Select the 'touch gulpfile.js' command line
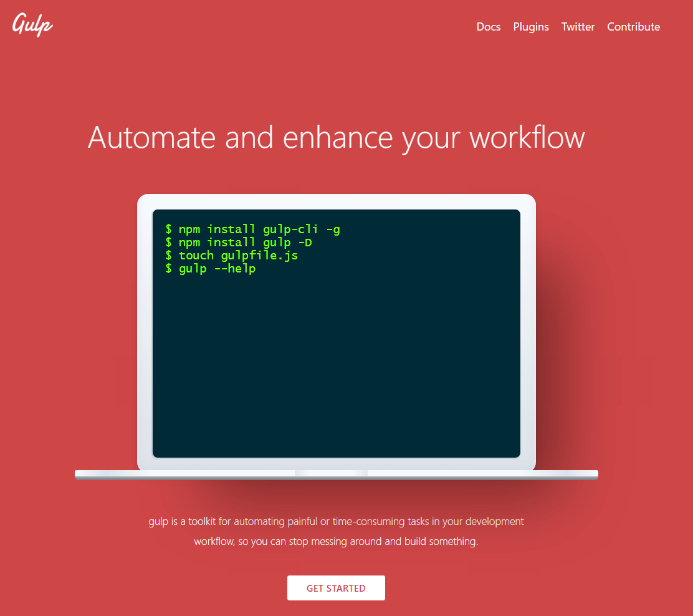The width and height of the screenshot is (693, 616). click(x=232, y=256)
